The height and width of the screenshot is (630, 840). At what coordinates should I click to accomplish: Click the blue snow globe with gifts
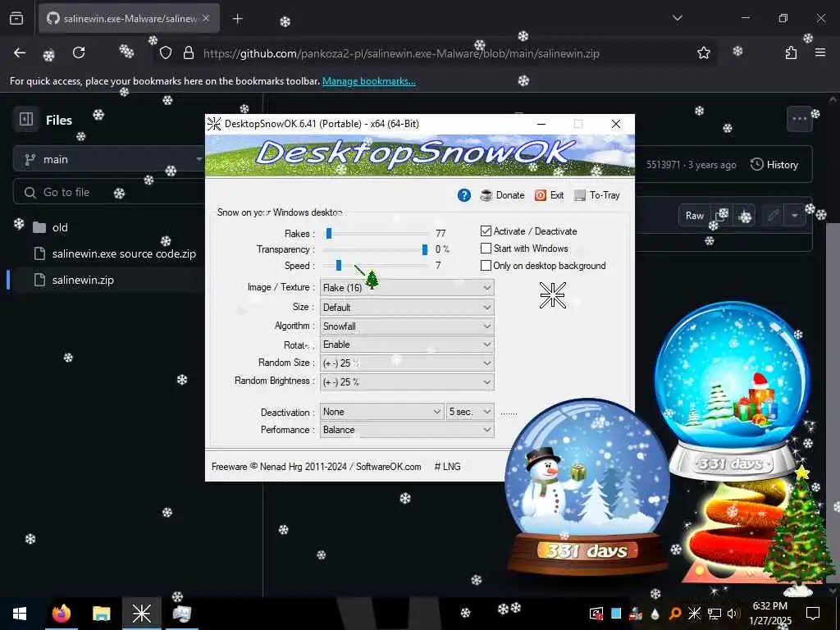[733, 390]
